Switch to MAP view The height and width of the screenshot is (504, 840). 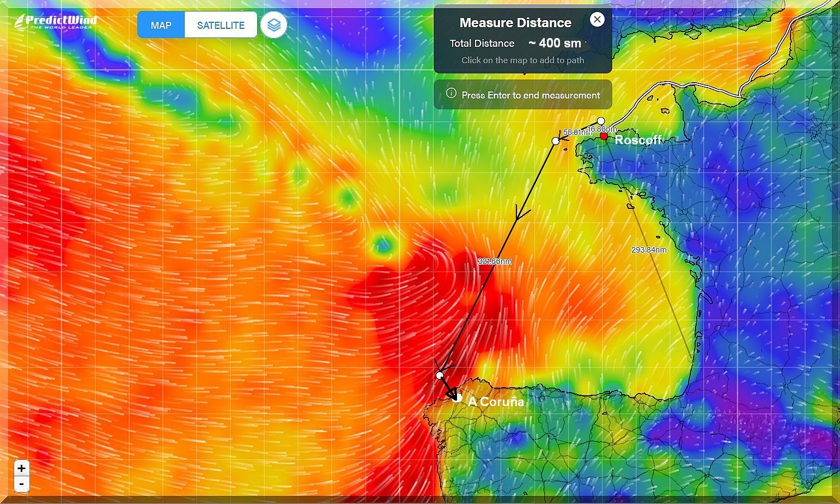[x=161, y=25]
